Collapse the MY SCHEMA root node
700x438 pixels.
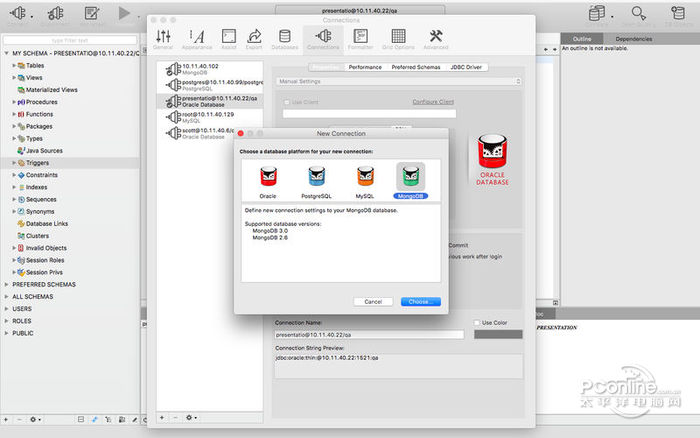[6, 53]
